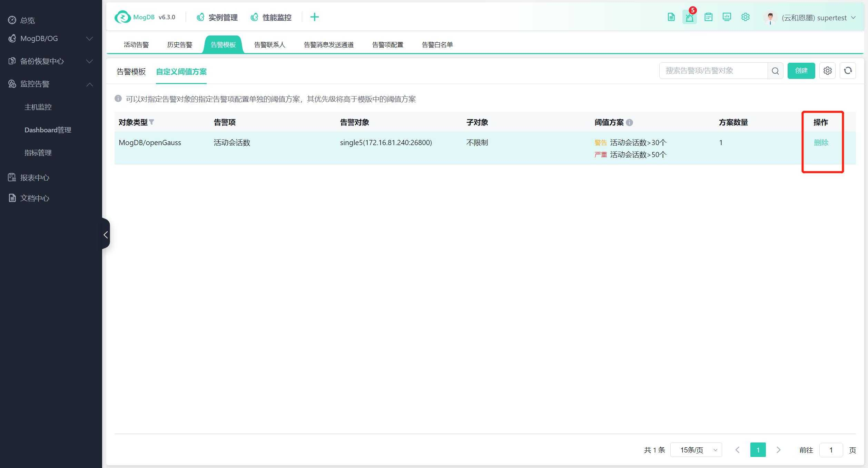Select 自定义阈值方案 sub-tab
This screenshot has height=468, width=868.
[181, 72]
